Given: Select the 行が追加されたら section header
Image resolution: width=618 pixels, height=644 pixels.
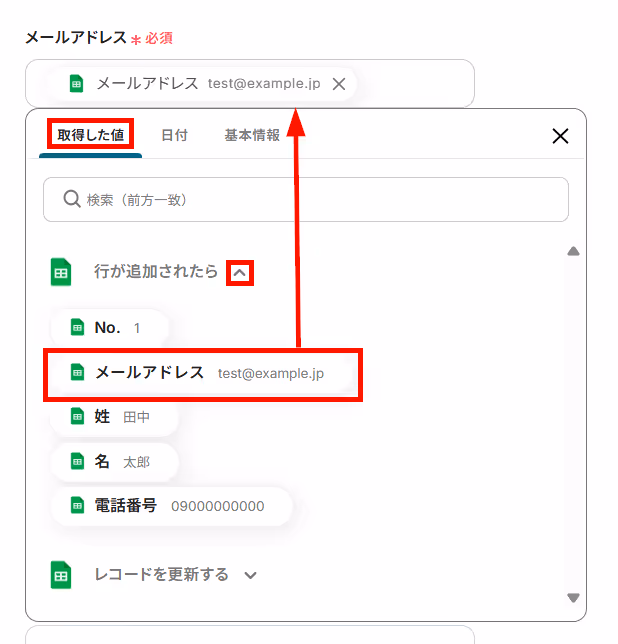Looking at the screenshot, I should (x=156, y=271).
